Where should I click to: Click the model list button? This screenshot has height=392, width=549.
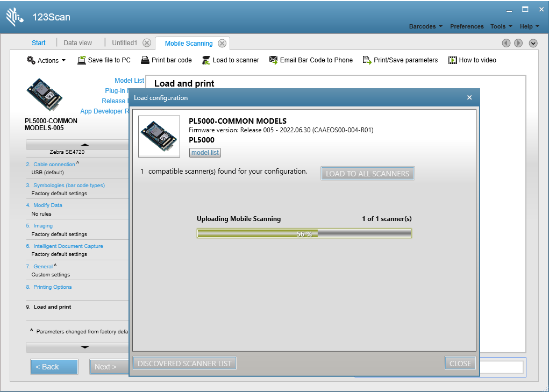205,153
